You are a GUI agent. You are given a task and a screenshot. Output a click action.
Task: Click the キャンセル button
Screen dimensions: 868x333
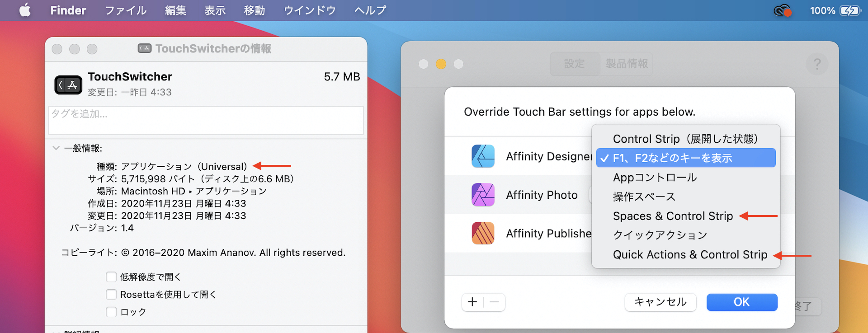point(660,302)
